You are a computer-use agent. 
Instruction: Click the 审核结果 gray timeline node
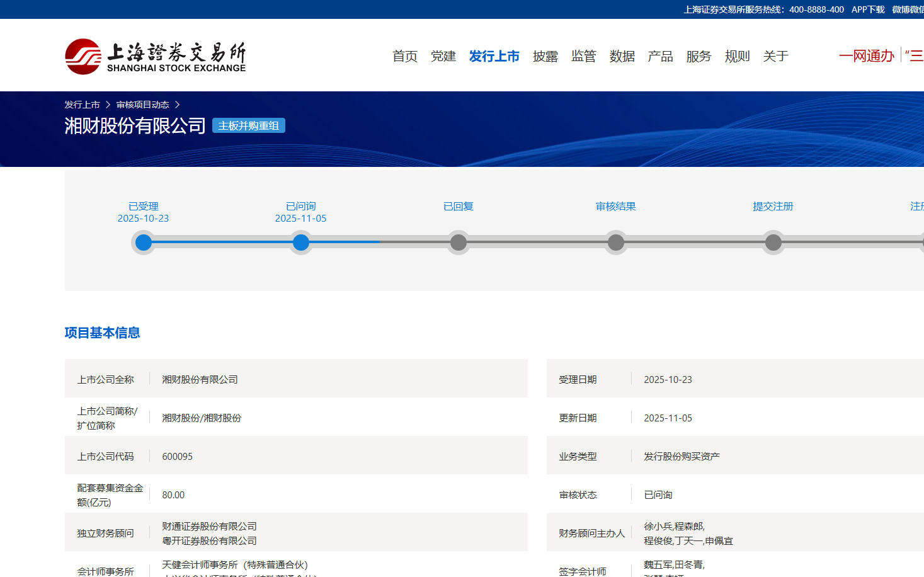[616, 243]
